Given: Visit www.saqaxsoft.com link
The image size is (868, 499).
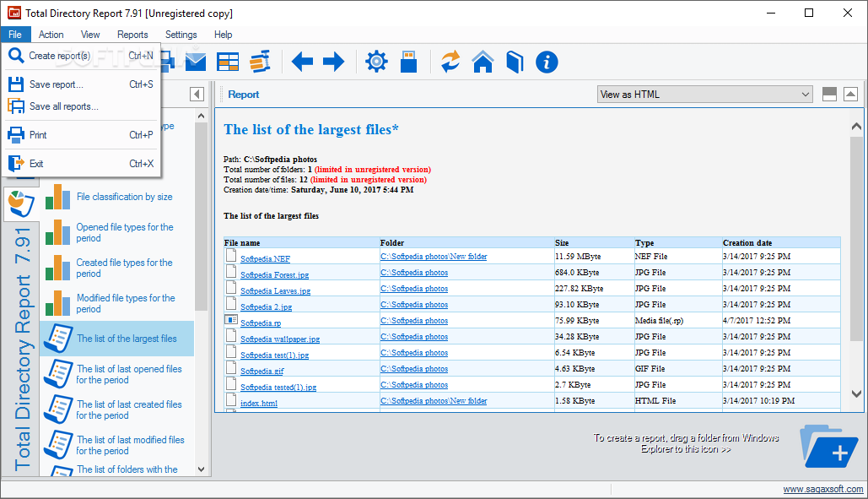Looking at the screenshot, I should pyautogui.click(x=822, y=489).
